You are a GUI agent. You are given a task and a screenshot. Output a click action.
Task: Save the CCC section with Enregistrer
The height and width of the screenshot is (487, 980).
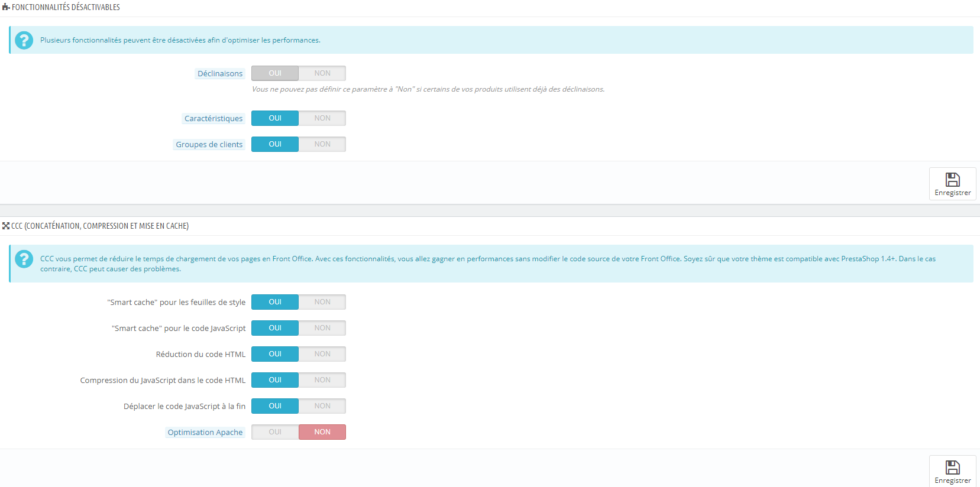pos(952,472)
